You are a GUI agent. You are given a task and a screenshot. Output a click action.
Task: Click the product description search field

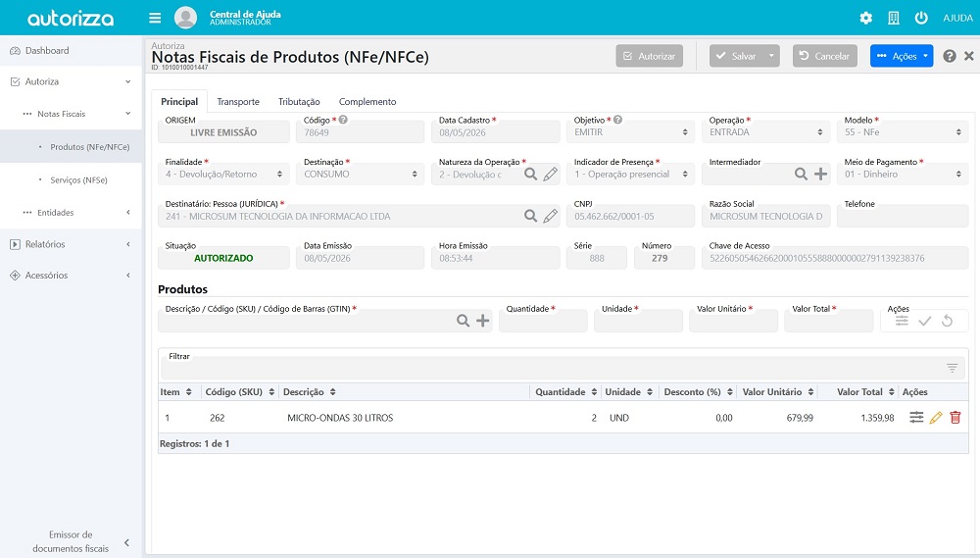[306, 321]
